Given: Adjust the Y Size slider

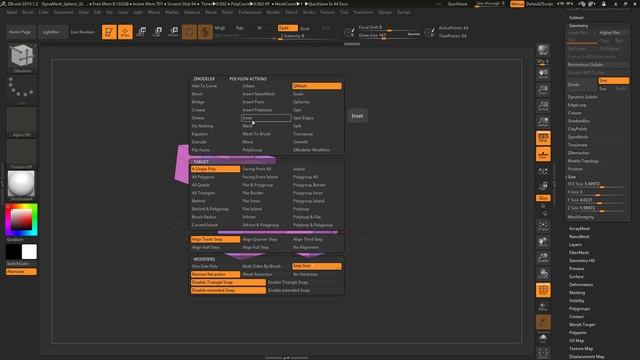Looking at the screenshot, I should (x=598, y=200).
